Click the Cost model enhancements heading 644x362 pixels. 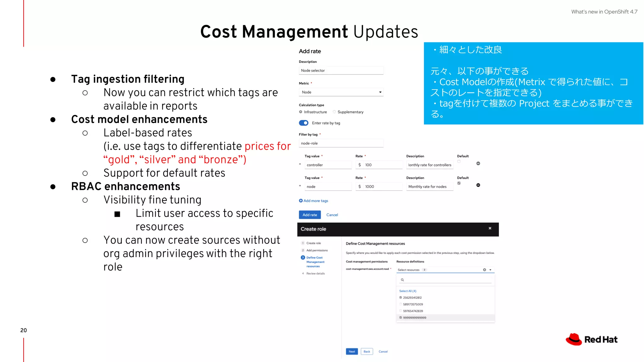pos(139,119)
